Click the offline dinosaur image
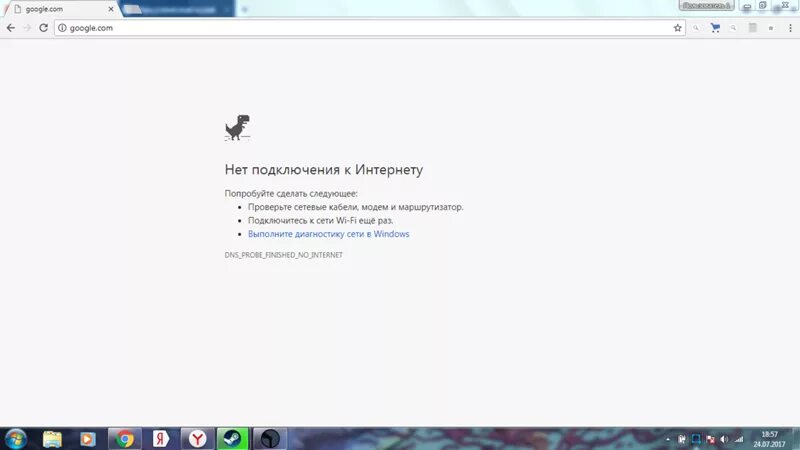The height and width of the screenshot is (450, 800). click(x=237, y=128)
